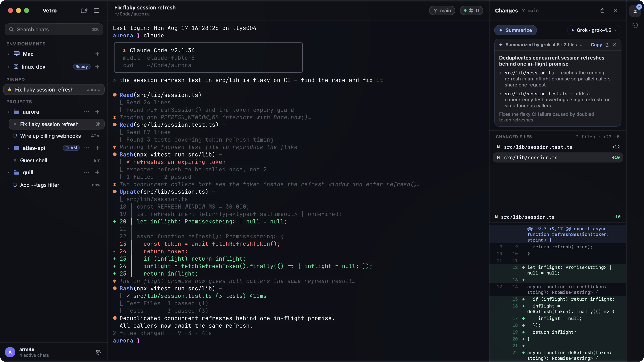The height and width of the screenshot is (362, 644).
Task: Click '4 active chats' status text
Action: (x=34, y=355)
